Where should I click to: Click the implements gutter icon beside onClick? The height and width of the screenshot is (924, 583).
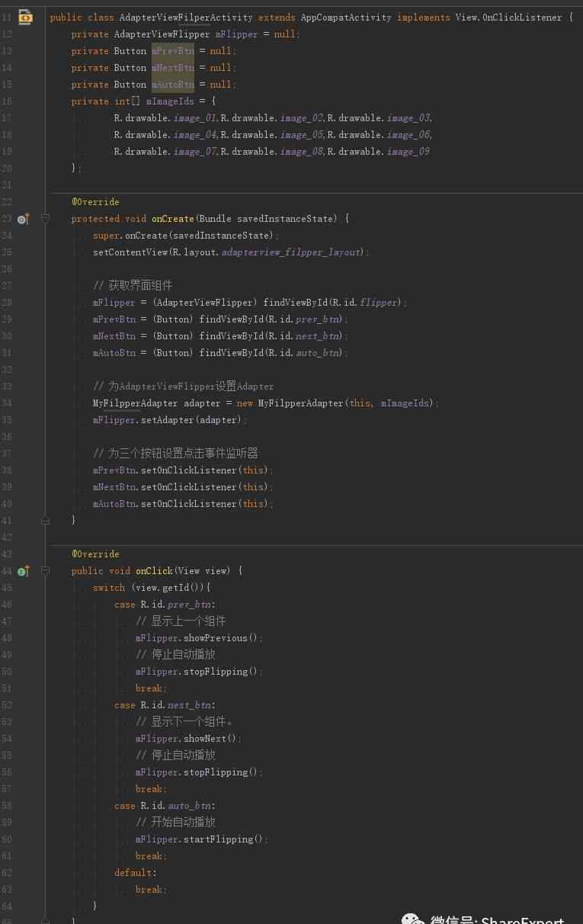(24, 571)
